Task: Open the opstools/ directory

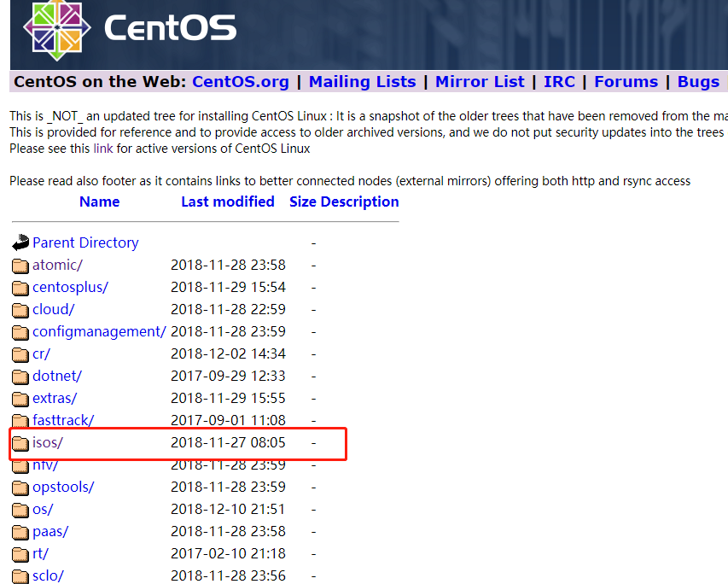Action: [63, 487]
